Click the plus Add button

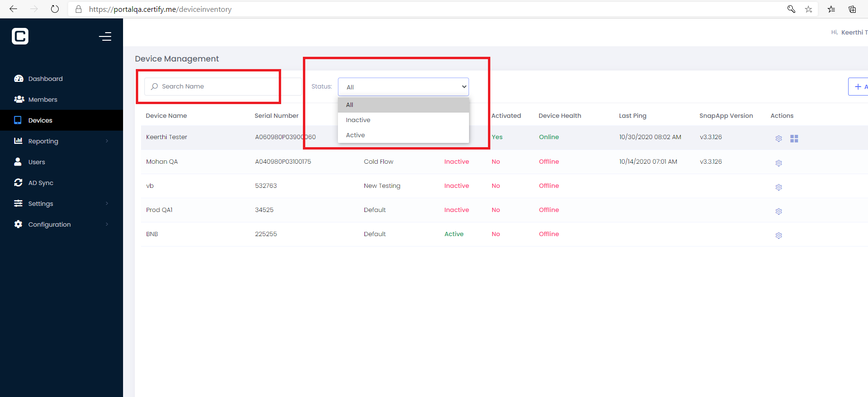(859, 87)
